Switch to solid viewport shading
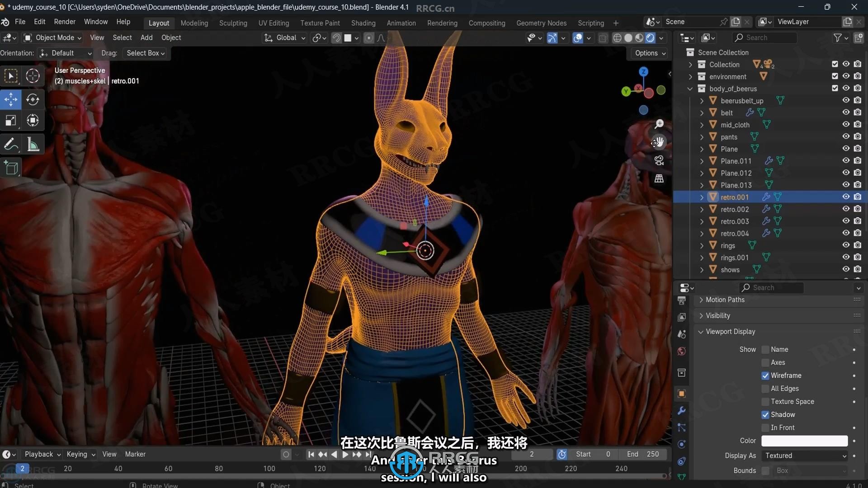Image resolution: width=868 pixels, height=488 pixels. click(x=628, y=38)
